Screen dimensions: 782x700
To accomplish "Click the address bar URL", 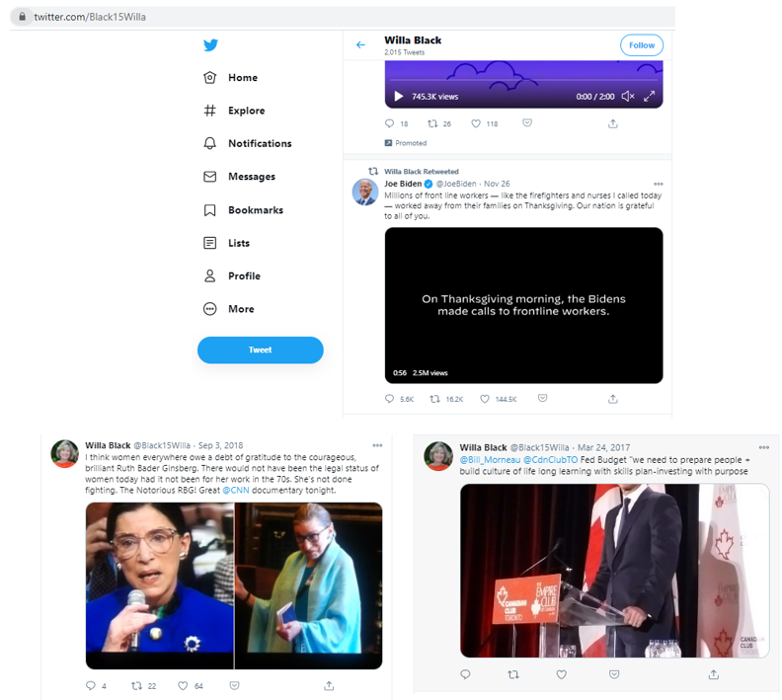I will pos(90,17).
